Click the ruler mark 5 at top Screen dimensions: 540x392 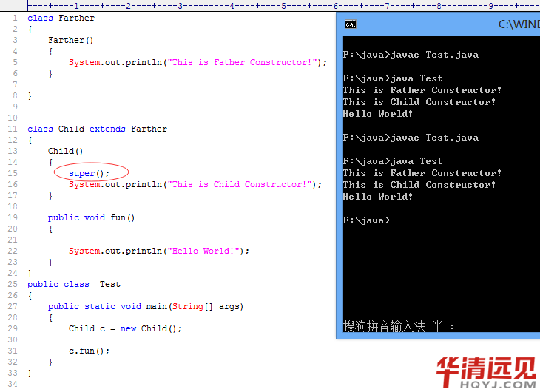[283, 6]
